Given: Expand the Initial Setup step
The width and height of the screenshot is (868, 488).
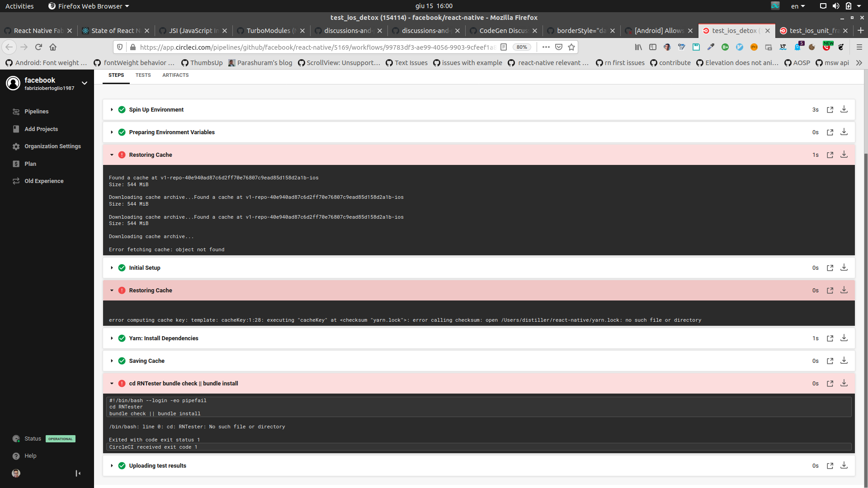Looking at the screenshot, I should click(112, 267).
